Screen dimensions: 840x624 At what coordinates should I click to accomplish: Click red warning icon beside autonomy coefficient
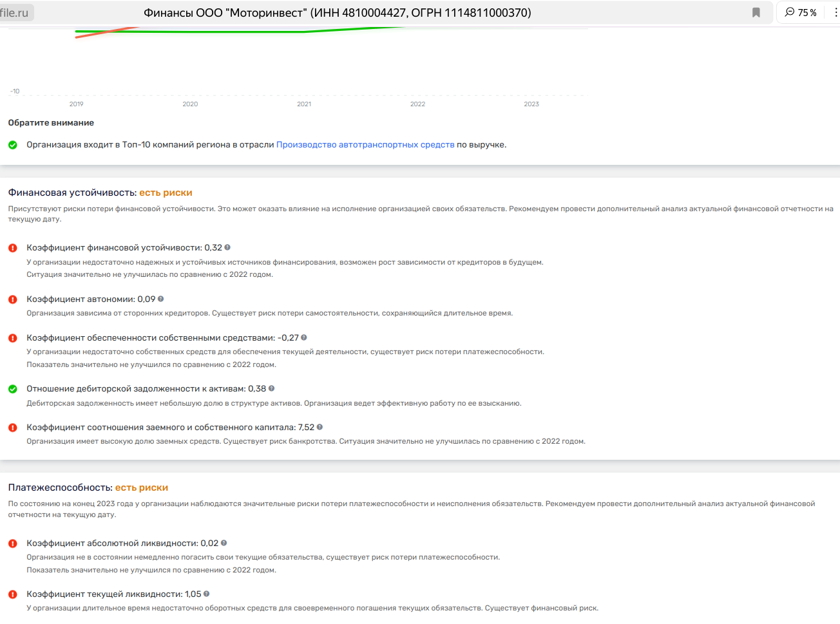point(13,299)
